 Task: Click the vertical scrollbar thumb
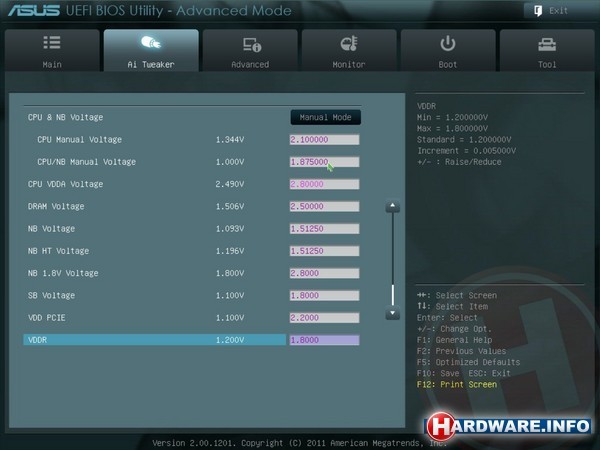click(x=393, y=294)
